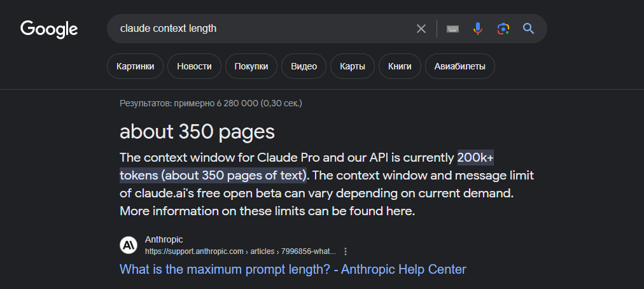Open 'What is the maximum prompt length?' link

[x=293, y=269]
